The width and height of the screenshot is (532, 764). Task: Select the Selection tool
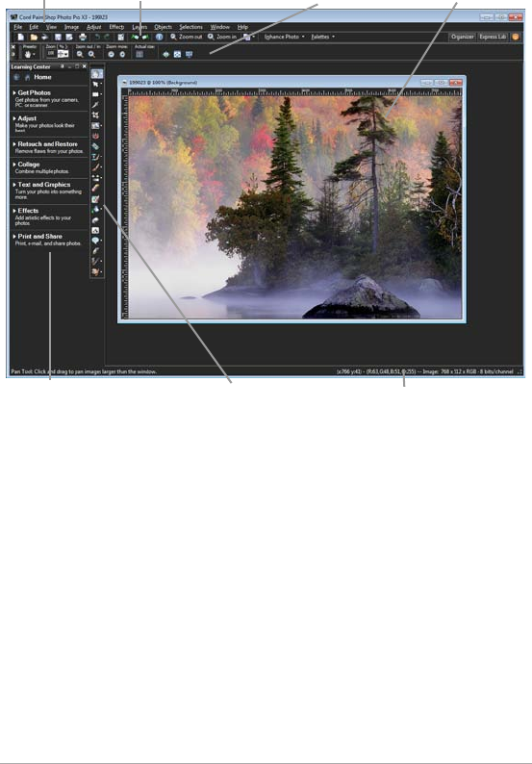point(96,94)
